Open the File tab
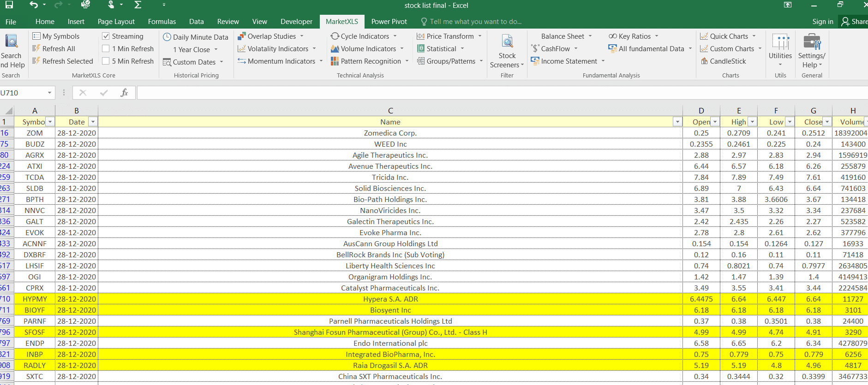 point(11,22)
